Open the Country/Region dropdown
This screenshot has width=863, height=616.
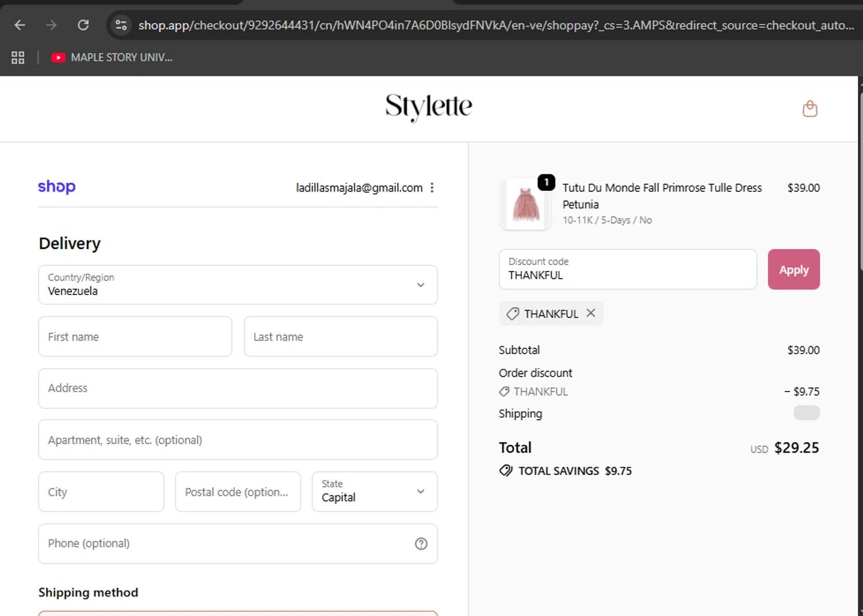point(238,285)
